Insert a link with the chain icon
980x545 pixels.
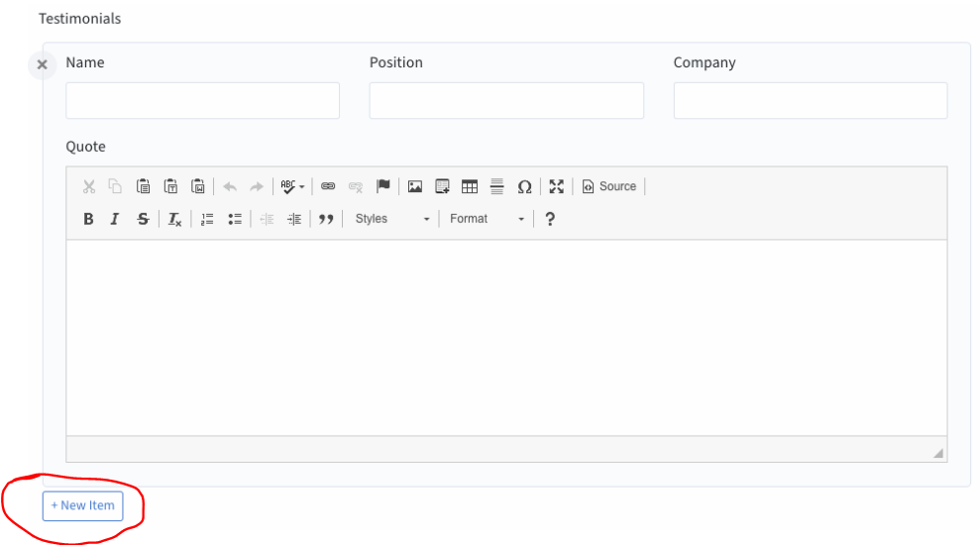pos(328,186)
